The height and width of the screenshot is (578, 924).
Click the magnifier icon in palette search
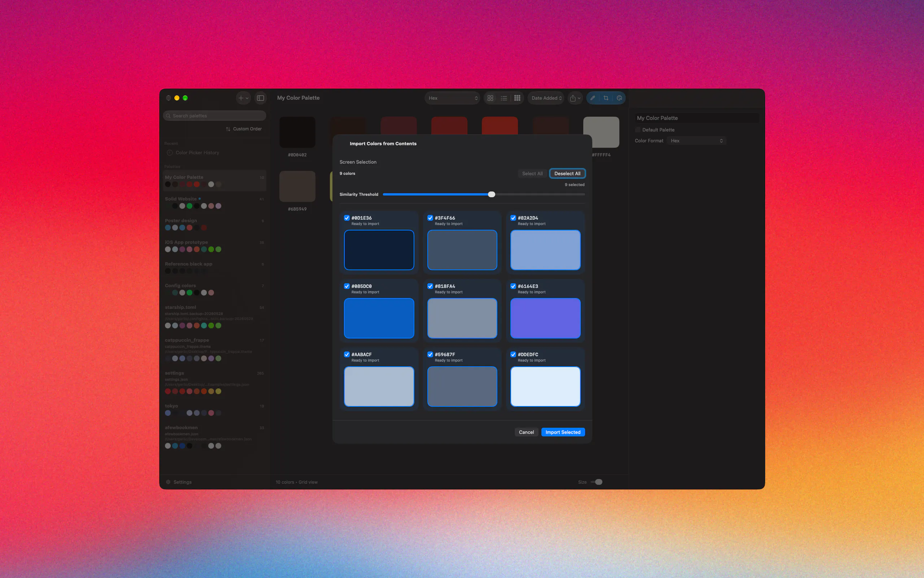click(169, 116)
